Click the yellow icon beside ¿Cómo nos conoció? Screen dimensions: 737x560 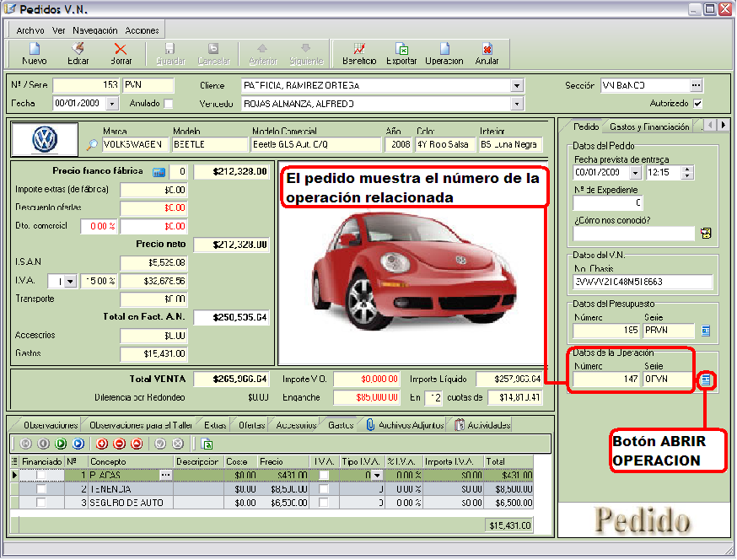click(x=706, y=233)
